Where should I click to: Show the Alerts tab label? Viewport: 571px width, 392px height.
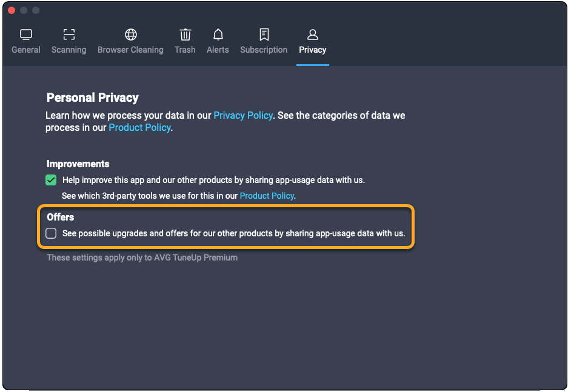[x=218, y=50]
